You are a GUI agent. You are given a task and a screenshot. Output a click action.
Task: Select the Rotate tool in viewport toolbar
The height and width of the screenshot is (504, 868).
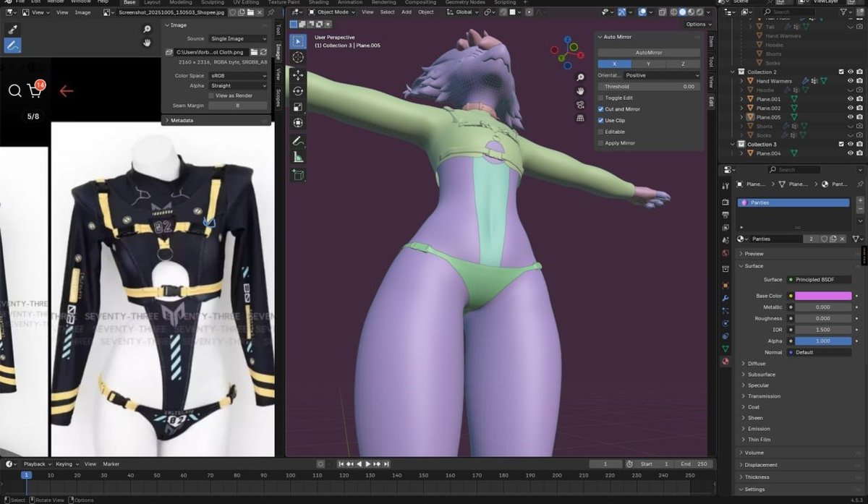tap(298, 91)
